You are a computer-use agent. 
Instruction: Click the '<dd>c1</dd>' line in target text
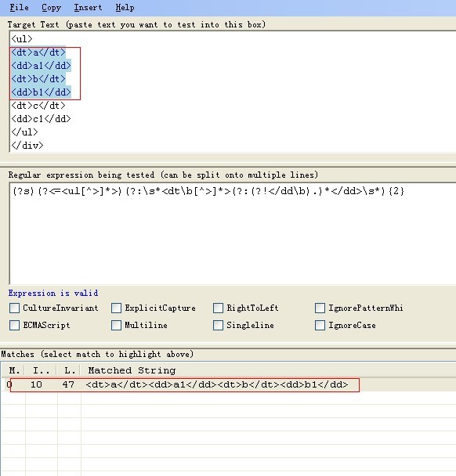41,119
